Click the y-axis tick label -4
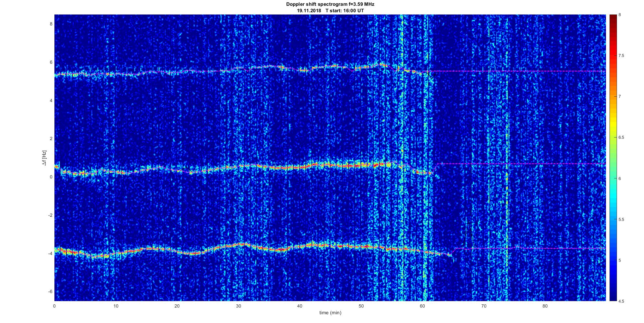644x323 pixels. 50,253
